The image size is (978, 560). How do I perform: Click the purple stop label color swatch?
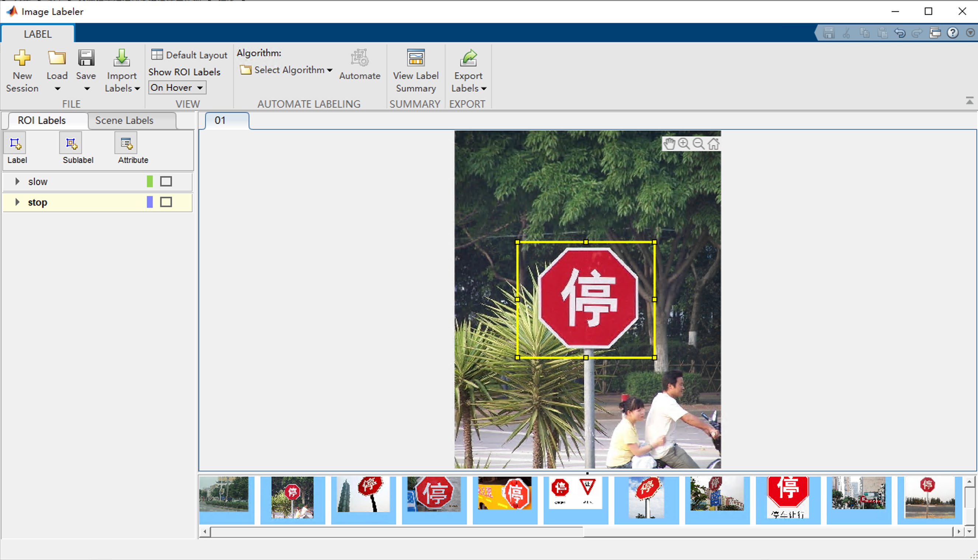(150, 202)
